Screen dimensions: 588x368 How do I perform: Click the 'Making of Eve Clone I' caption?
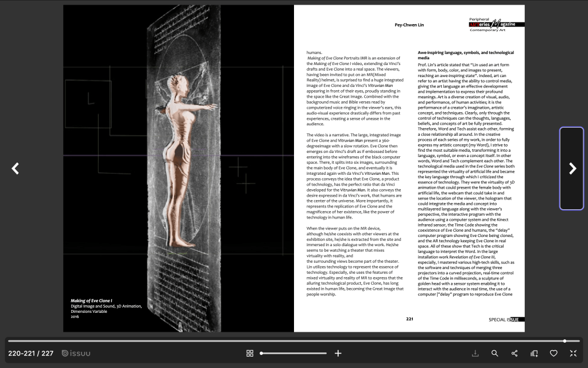tap(91, 301)
